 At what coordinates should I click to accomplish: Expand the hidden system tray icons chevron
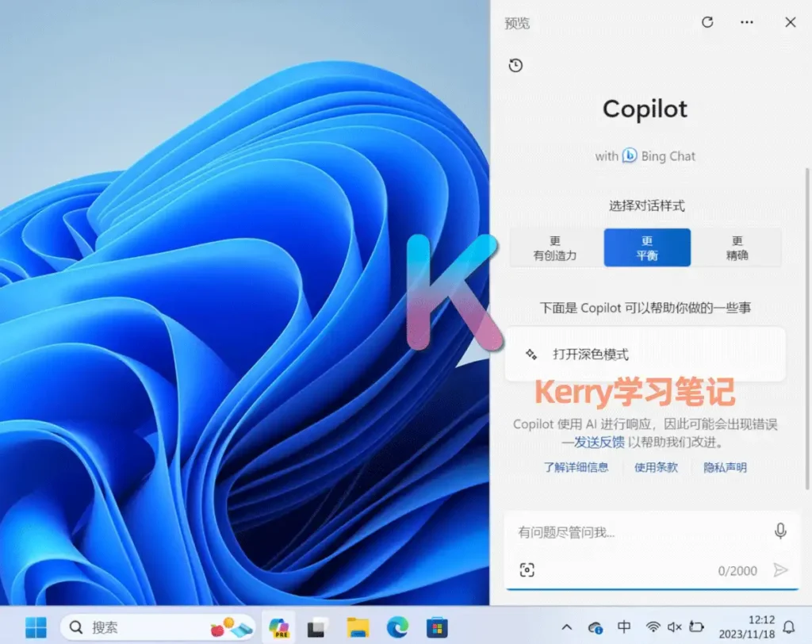click(x=567, y=627)
